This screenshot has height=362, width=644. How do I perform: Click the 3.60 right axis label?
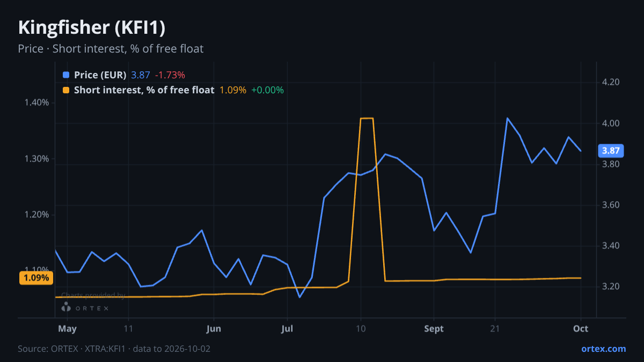pos(611,205)
